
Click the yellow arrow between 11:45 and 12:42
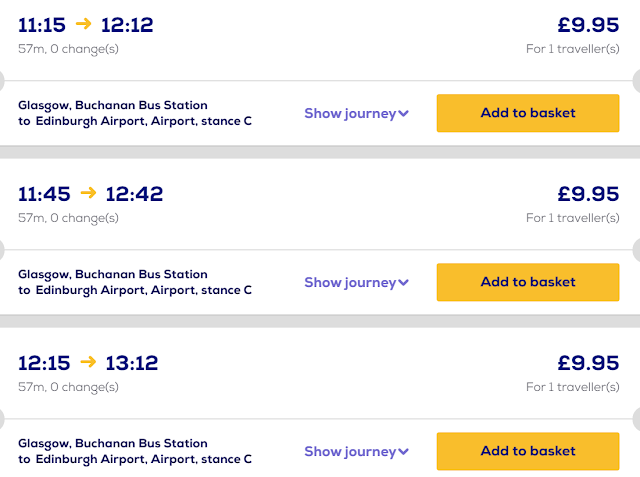[x=88, y=193]
